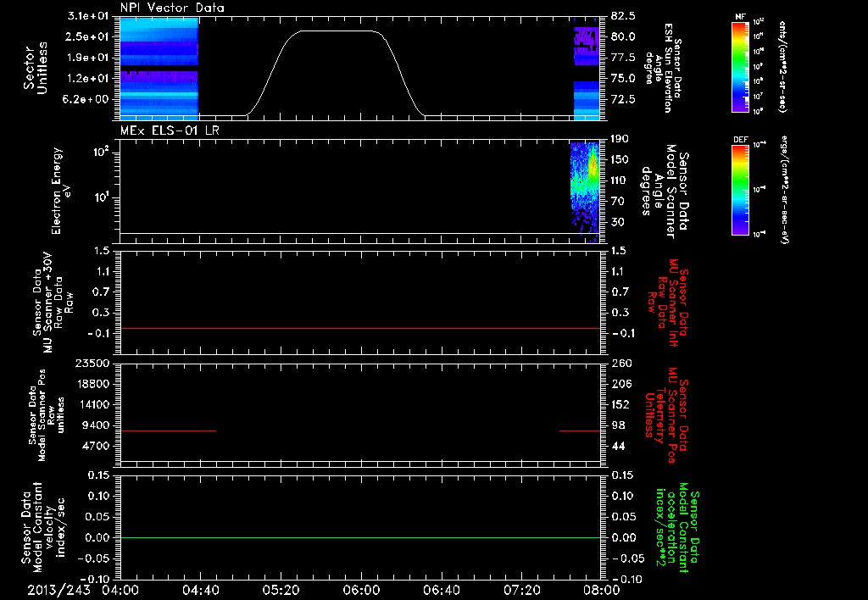Click the '2.5e+01' sector tick label
Image resolution: width=868 pixels, height=600 pixels.
88,36
